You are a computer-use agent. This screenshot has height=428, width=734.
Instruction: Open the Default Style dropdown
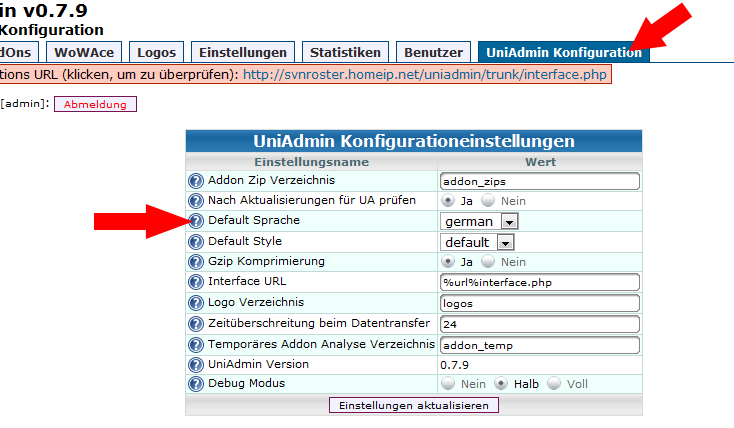505,242
